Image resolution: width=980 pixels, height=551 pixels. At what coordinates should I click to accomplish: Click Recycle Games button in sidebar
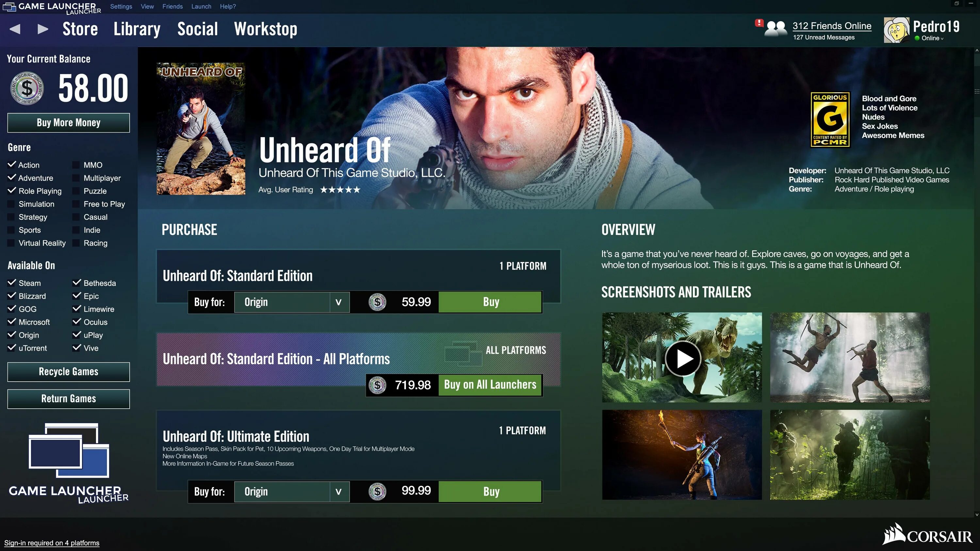click(68, 371)
